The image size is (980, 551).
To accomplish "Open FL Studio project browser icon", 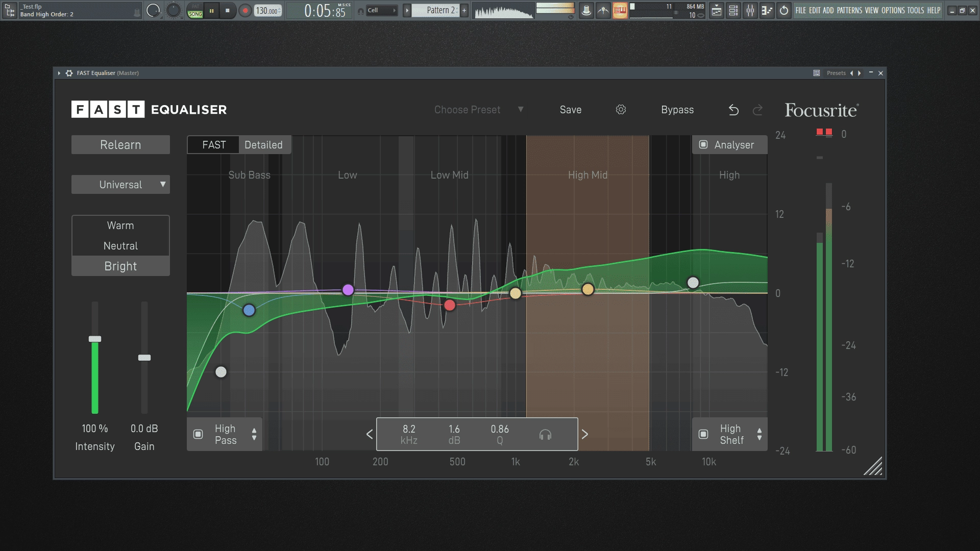I will point(10,10).
